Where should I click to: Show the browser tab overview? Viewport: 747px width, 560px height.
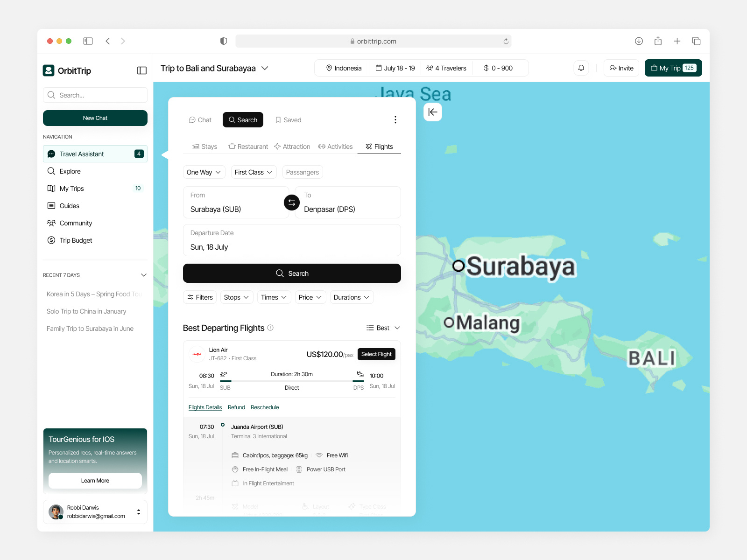(x=696, y=41)
